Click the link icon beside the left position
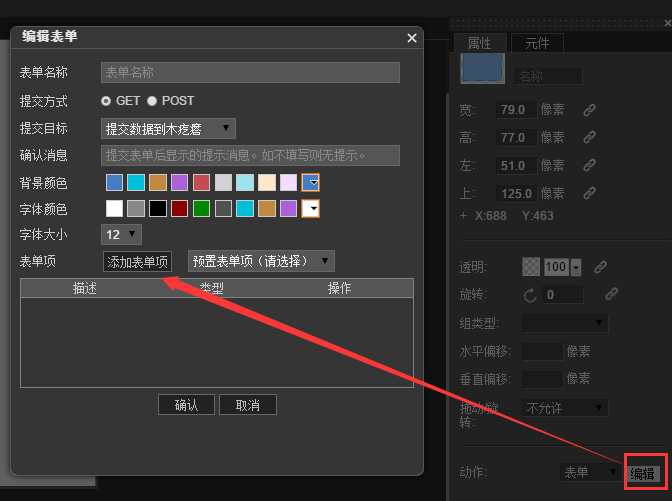Viewport: 672px width, 501px height. (x=590, y=166)
